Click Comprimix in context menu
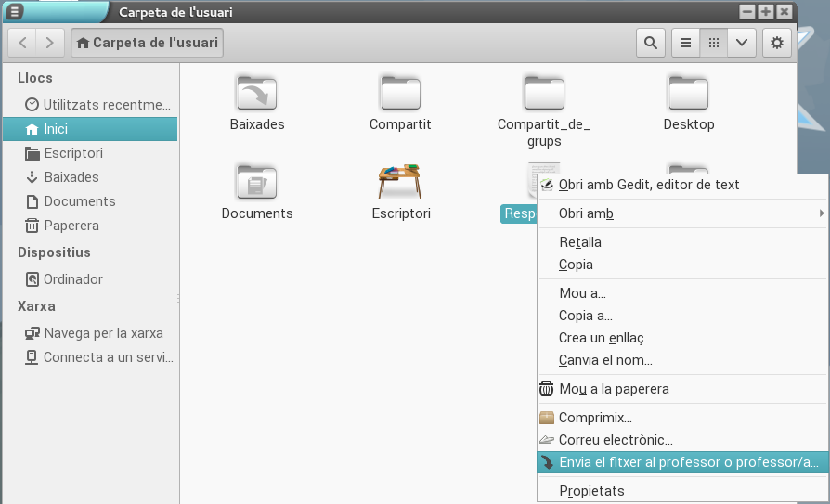The height and width of the screenshot is (504, 830). (x=594, y=418)
